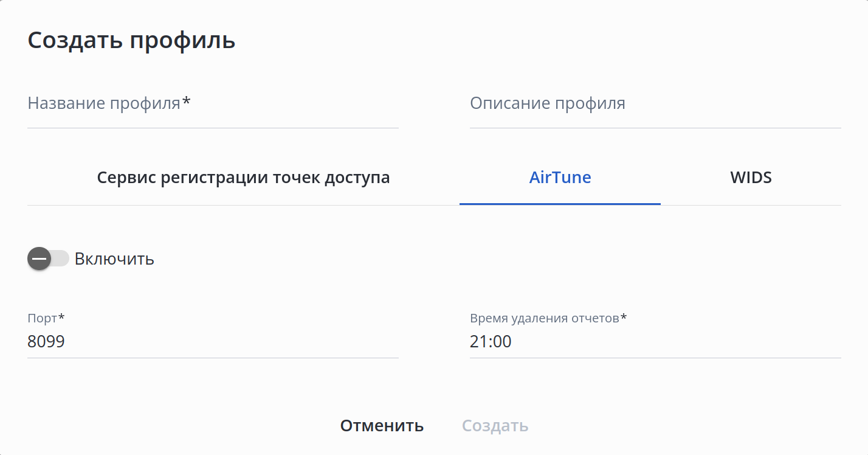Open the WIDS tab
Viewport: 868px width, 455px height.
tap(751, 178)
